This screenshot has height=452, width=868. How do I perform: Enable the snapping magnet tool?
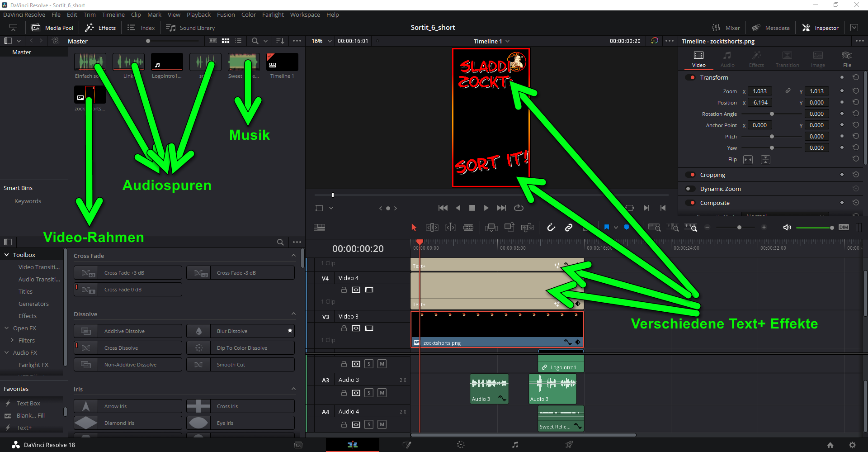pyautogui.click(x=551, y=228)
